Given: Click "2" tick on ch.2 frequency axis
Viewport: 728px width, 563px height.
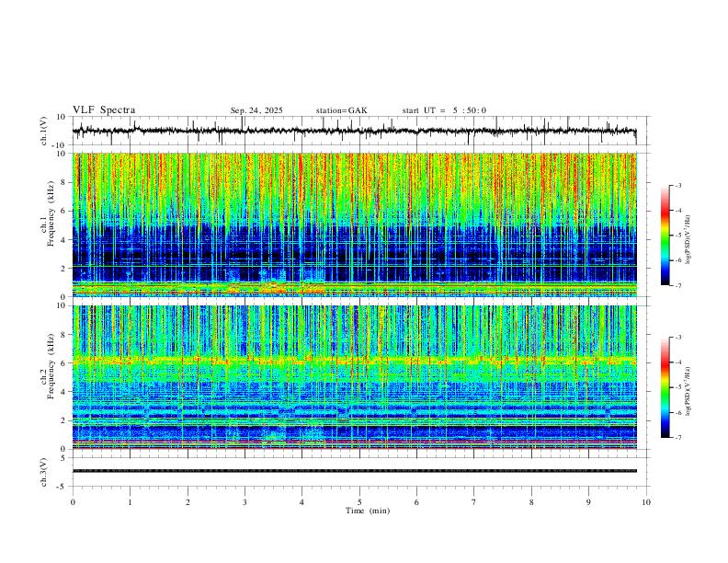Looking at the screenshot, I should point(63,420).
